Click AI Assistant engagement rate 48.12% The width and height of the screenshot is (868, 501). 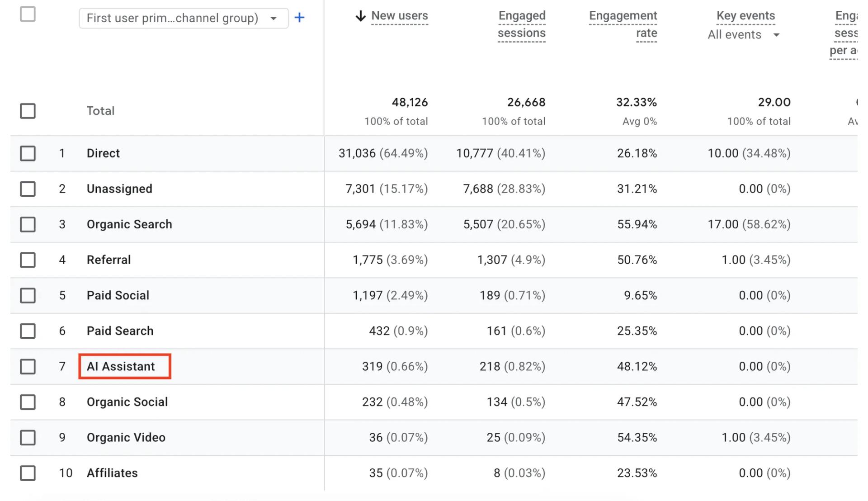pos(637,367)
